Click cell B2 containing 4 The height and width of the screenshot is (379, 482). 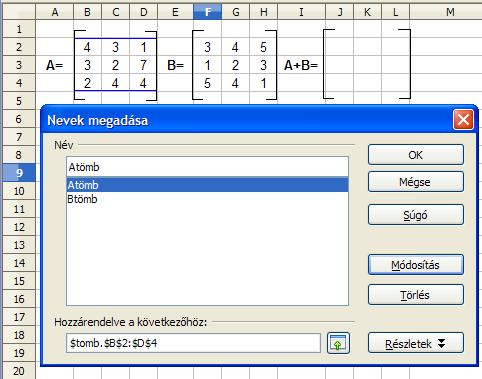pyautogui.click(x=87, y=47)
